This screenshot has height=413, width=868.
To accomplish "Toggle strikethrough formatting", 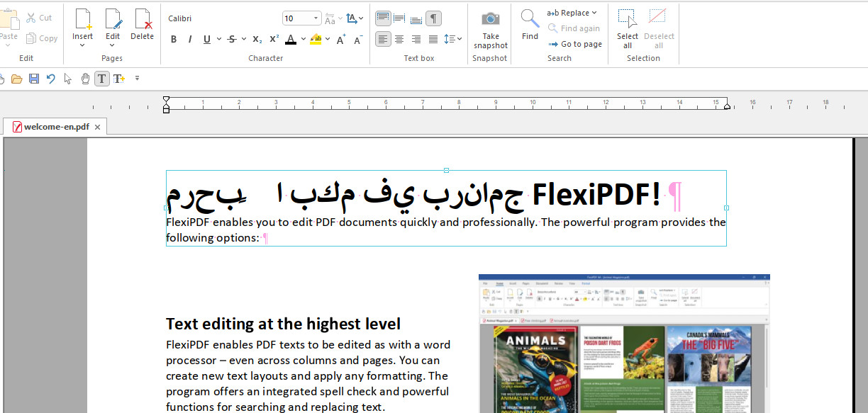I will tap(232, 40).
